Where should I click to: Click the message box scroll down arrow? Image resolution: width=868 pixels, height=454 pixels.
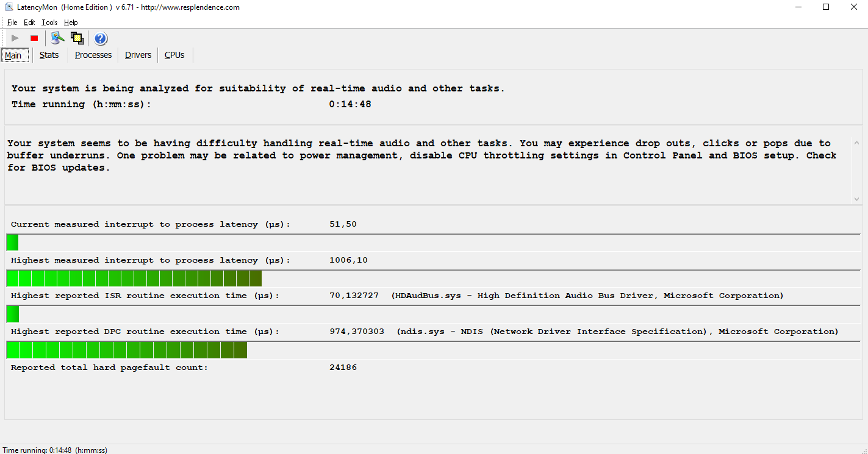[856, 199]
